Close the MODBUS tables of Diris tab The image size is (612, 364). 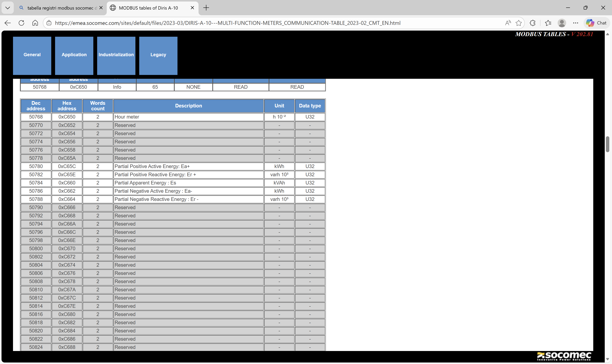(192, 8)
